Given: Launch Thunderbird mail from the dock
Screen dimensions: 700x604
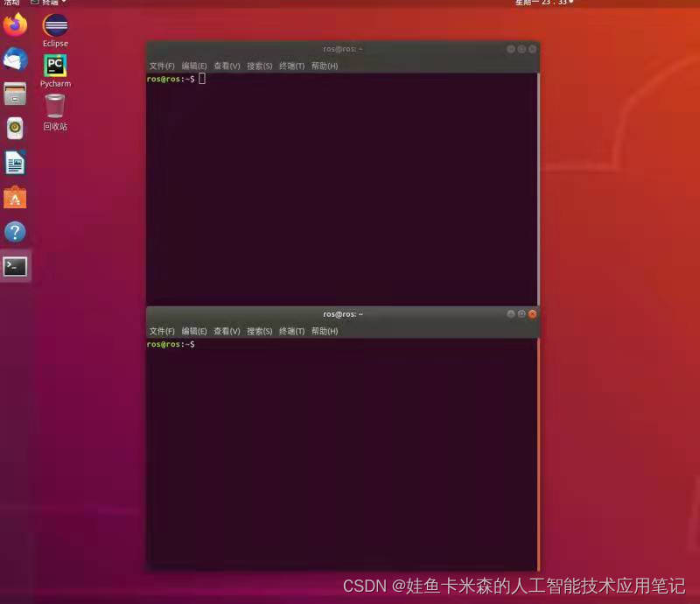Looking at the screenshot, I should (15, 59).
